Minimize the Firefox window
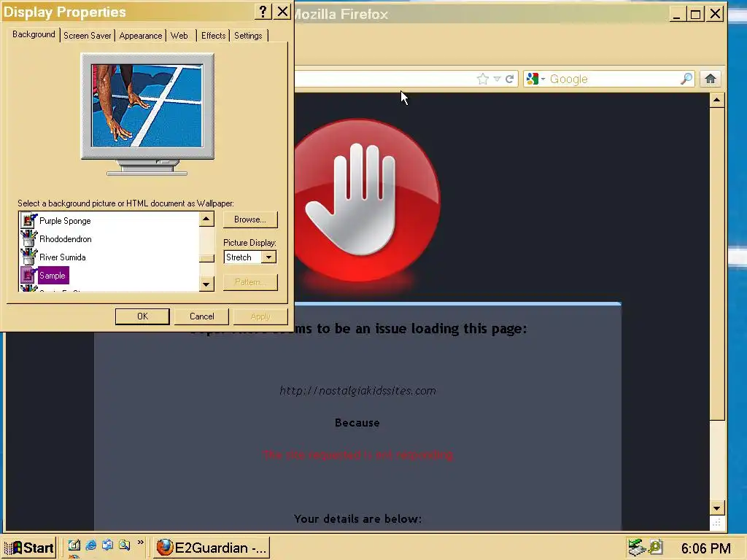 (x=676, y=14)
